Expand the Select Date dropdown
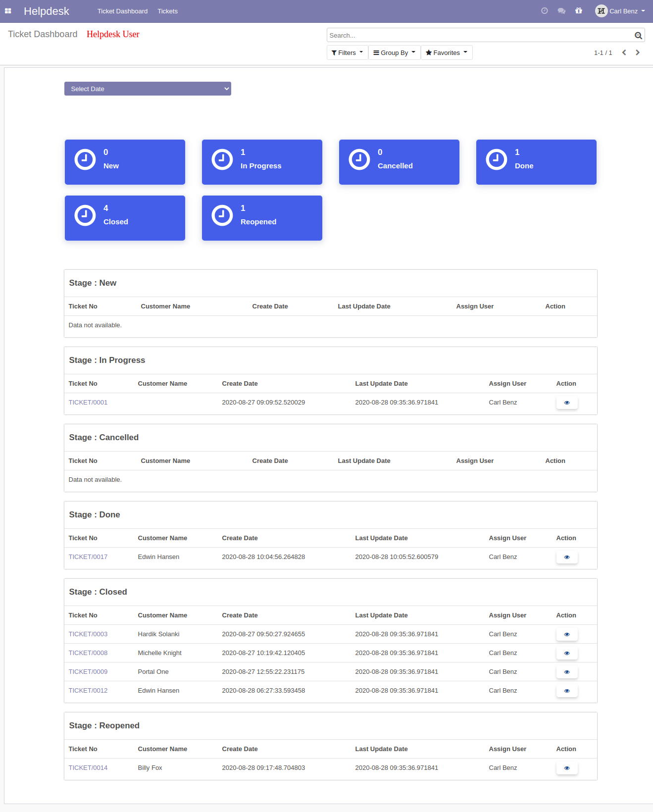 coord(148,89)
